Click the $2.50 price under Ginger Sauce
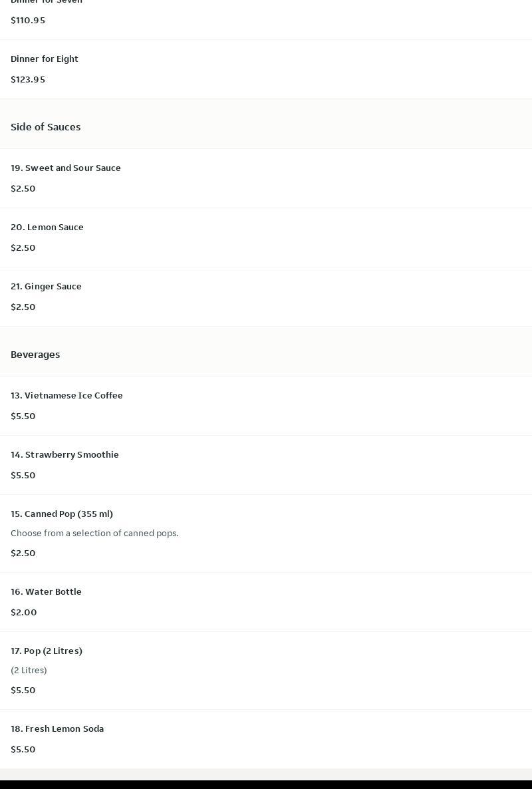Image resolution: width=532 pixels, height=789 pixels. coord(23,307)
